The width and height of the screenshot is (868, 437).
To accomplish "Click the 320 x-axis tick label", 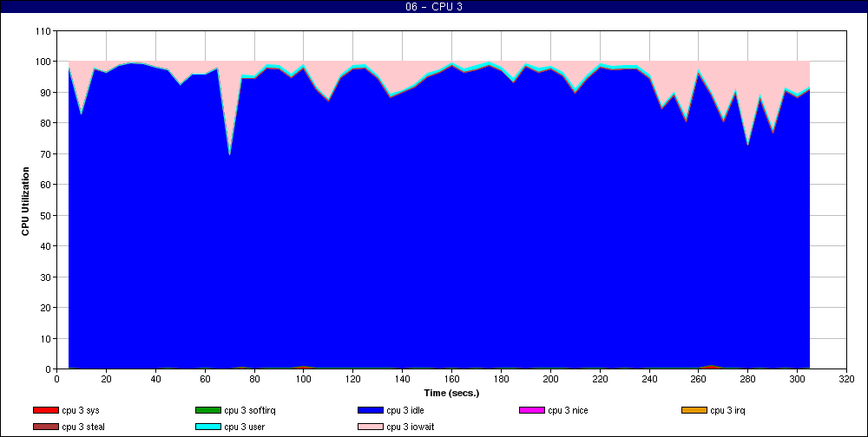I will tap(846, 379).
